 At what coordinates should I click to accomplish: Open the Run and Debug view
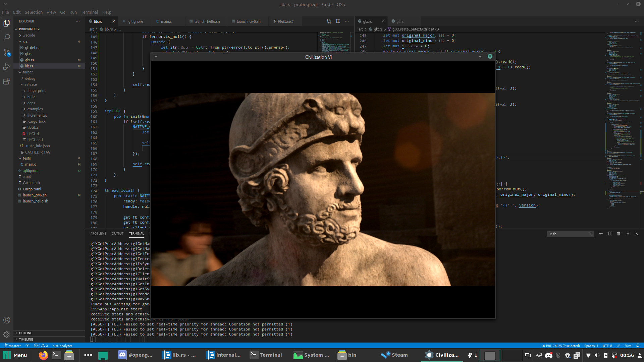tap(7, 67)
